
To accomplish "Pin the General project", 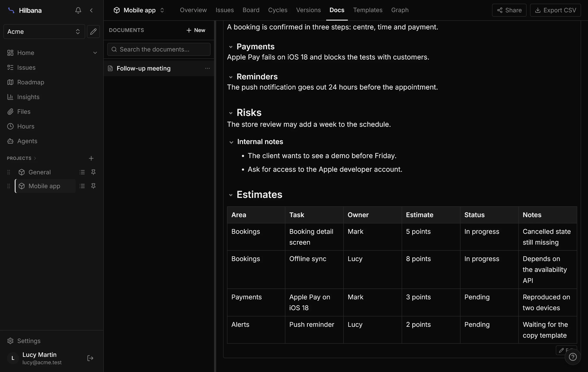I will (93, 172).
